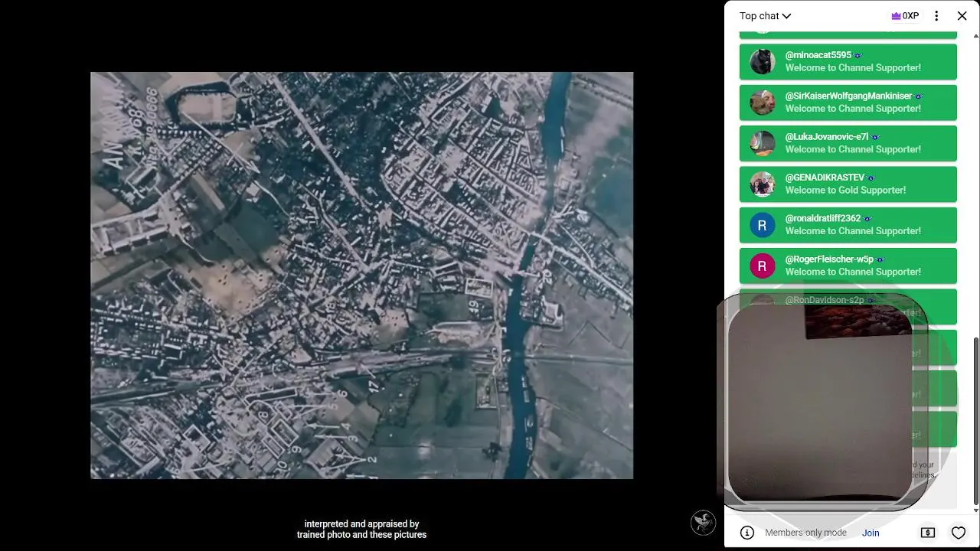This screenshot has width=980, height=551.
Task: Click @minoacat5595 profile avatar
Action: click(762, 61)
